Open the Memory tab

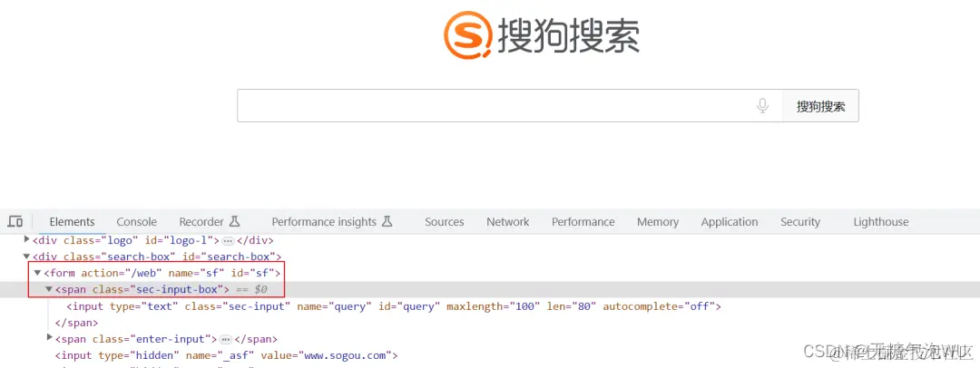click(x=658, y=222)
